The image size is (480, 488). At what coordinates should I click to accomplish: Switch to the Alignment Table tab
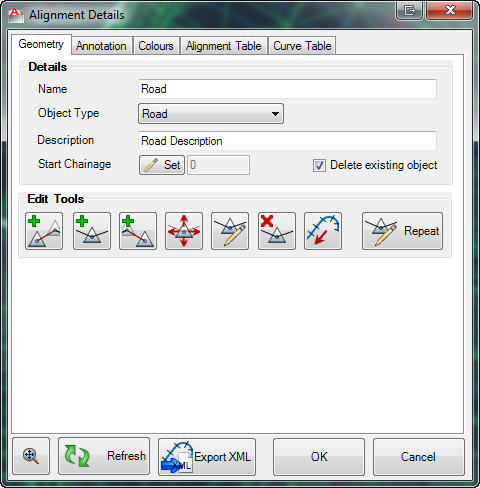tap(224, 46)
